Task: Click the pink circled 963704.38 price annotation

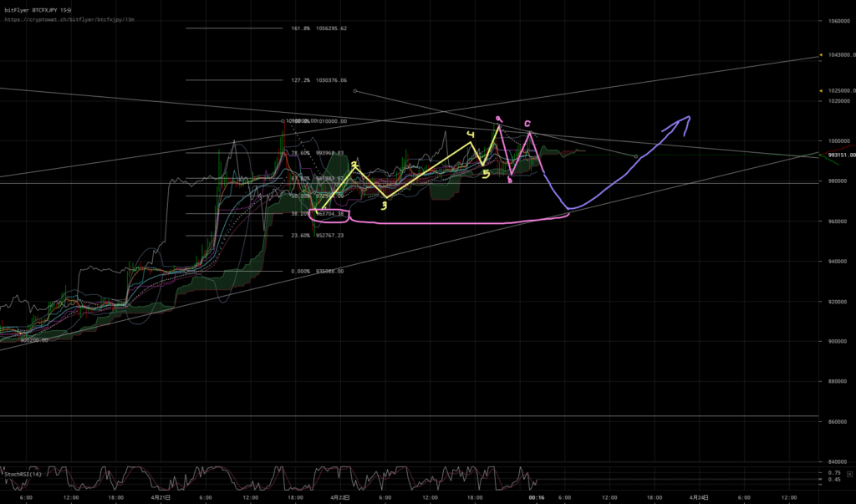Action: tap(329, 215)
